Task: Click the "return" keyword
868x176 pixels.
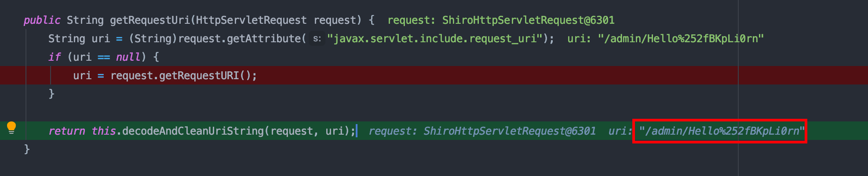Action: [x=66, y=131]
